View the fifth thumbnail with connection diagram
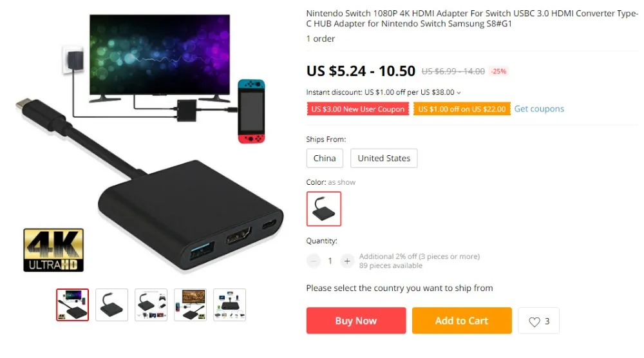Screen dimensions: 644x358 coord(230,305)
